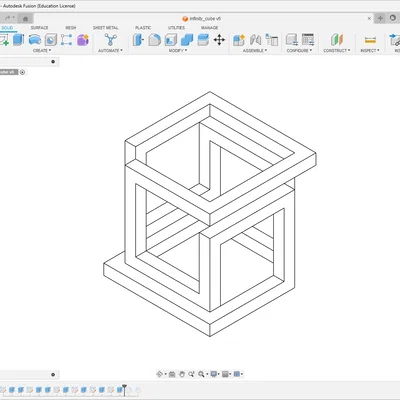Open the CONSTRUCT dropdown menu
400x400 pixels.
337,51
